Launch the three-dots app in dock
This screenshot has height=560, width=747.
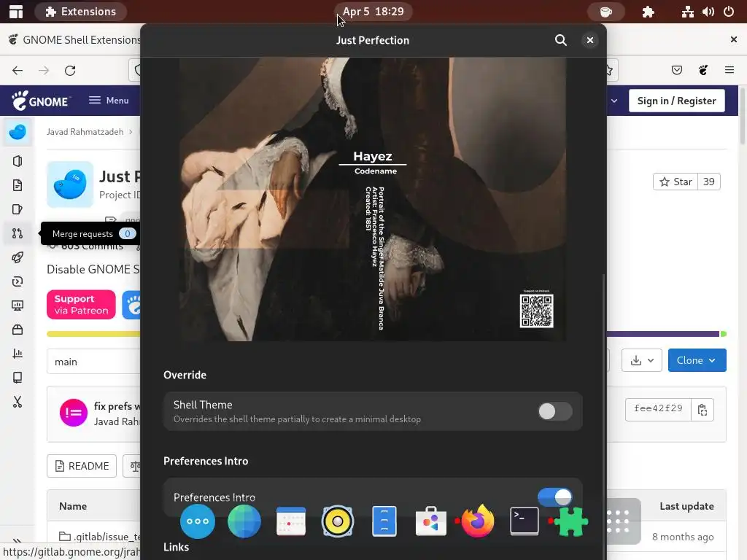198,521
